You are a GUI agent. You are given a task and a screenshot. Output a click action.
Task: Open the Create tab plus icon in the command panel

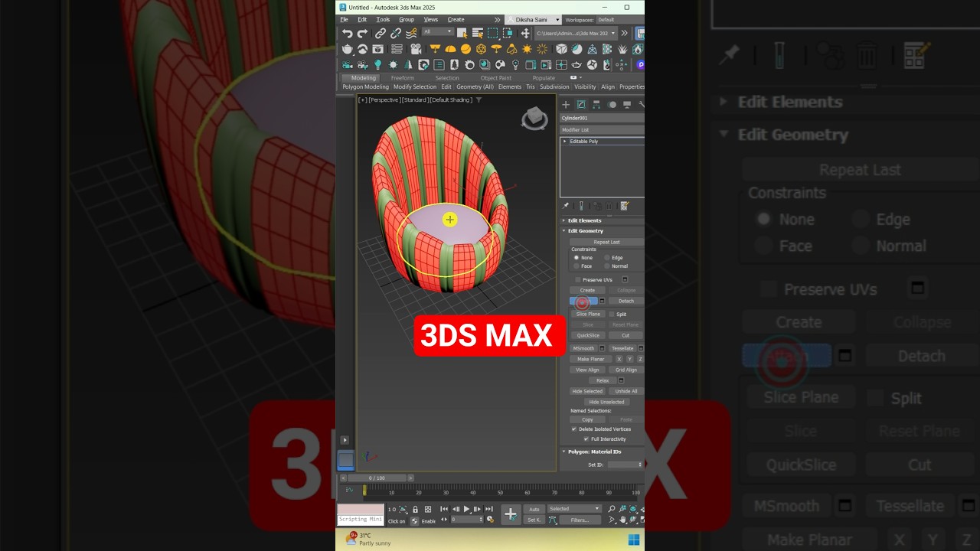tap(566, 105)
